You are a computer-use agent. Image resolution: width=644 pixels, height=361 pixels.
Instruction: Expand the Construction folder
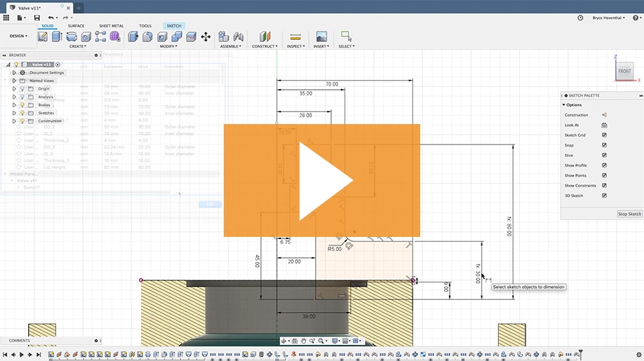coord(14,121)
